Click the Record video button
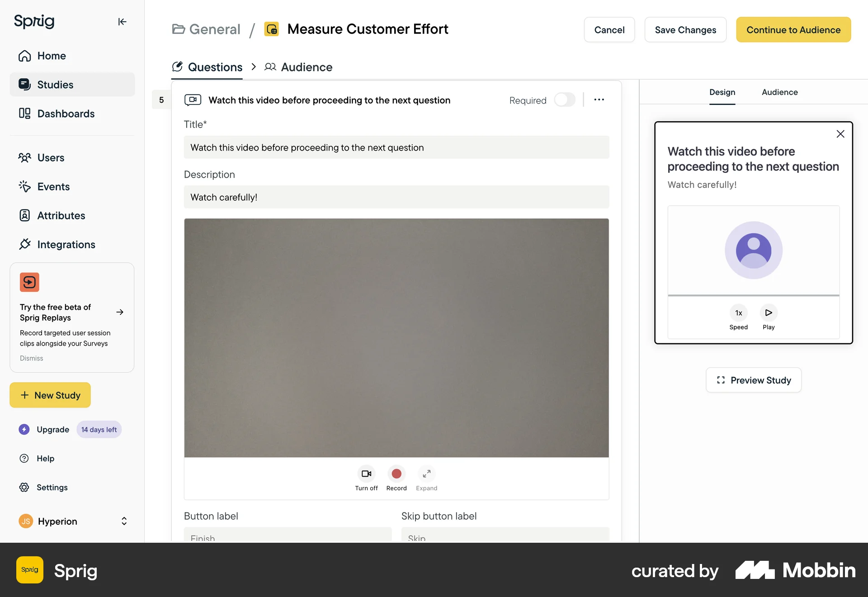868x597 pixels. click(x=396, y=474)
